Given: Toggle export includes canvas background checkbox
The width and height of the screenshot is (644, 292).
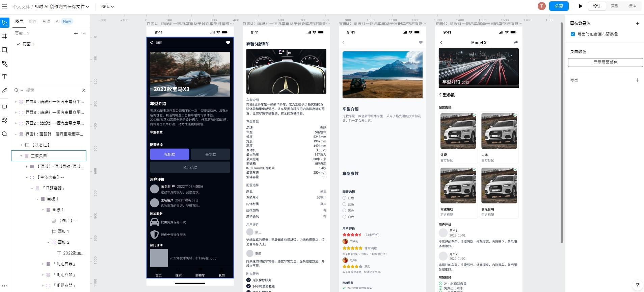Looking at the screenshot, I should 573,34.
